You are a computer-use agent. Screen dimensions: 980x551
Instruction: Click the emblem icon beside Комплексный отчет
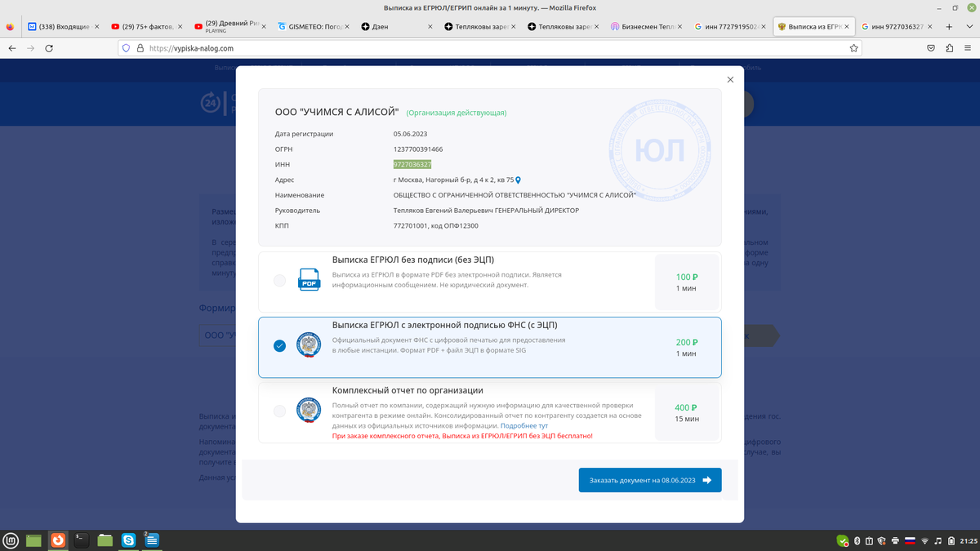tap(309, 410)
